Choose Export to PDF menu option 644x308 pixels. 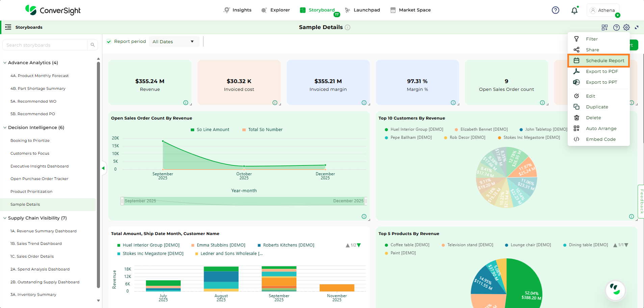(601, 72)
